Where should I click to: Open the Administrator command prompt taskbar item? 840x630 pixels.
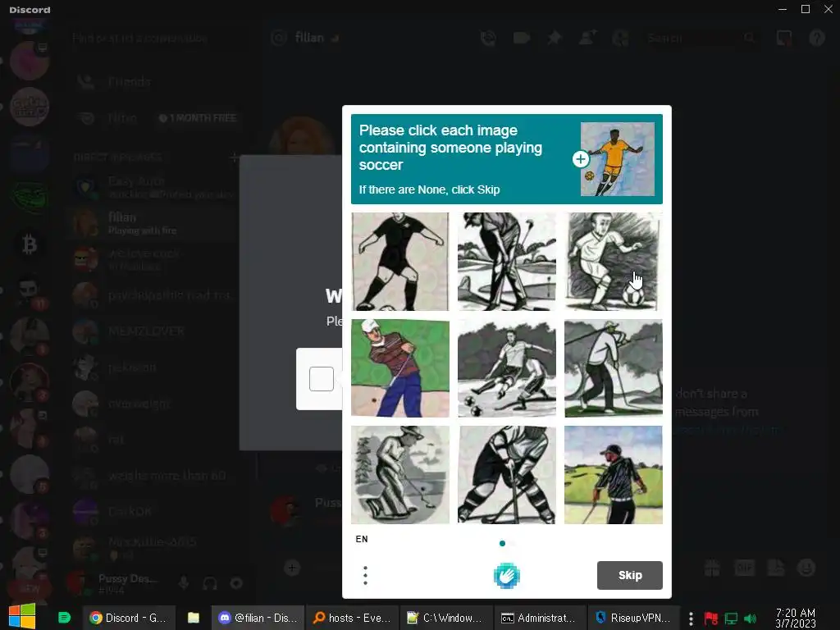point(540,618)
